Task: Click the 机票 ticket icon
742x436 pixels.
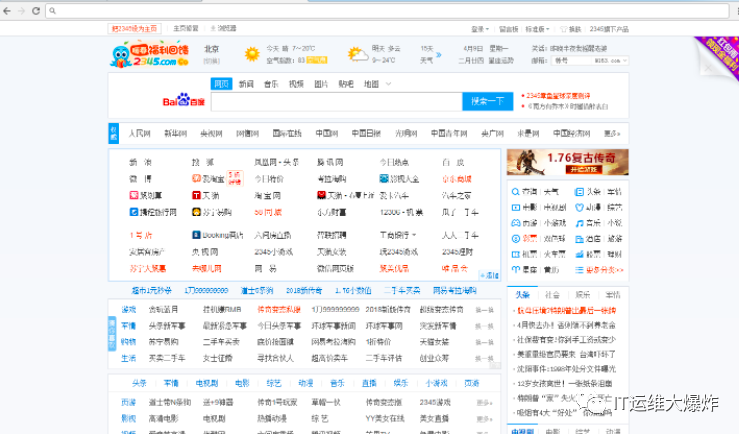Action: 515,254
